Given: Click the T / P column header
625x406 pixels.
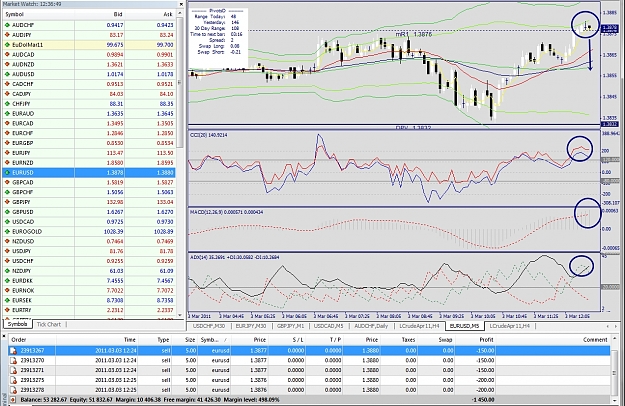Looking at the screenshot, I should pyautogui.click(x=323, y=340).
